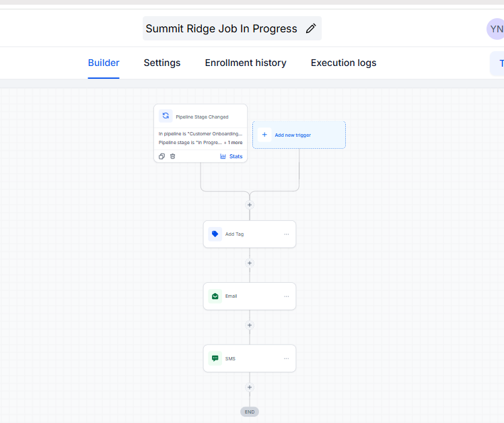Select the 'SMS' action label

tap(230, 358)
